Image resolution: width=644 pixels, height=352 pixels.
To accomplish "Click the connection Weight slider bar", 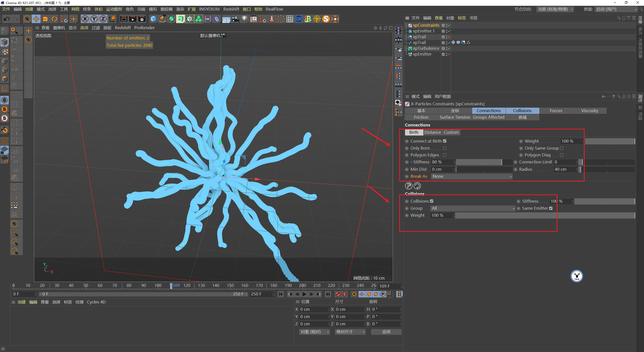I will click(x=610, y=141).
